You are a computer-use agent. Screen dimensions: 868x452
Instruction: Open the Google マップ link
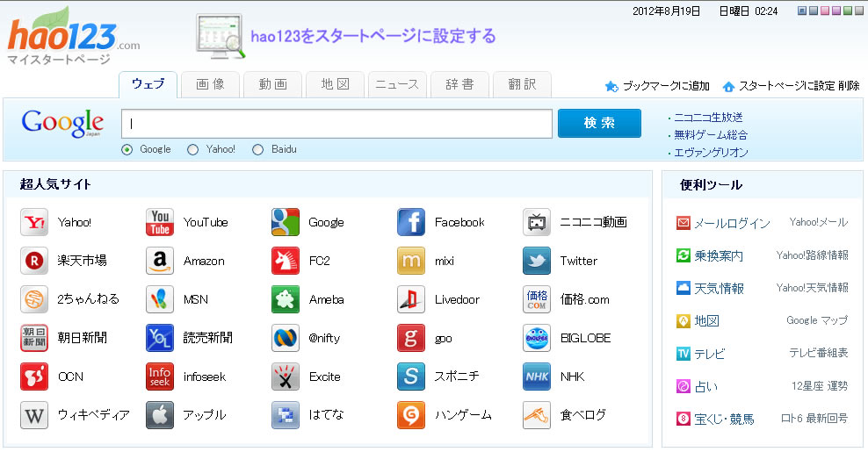816,320
